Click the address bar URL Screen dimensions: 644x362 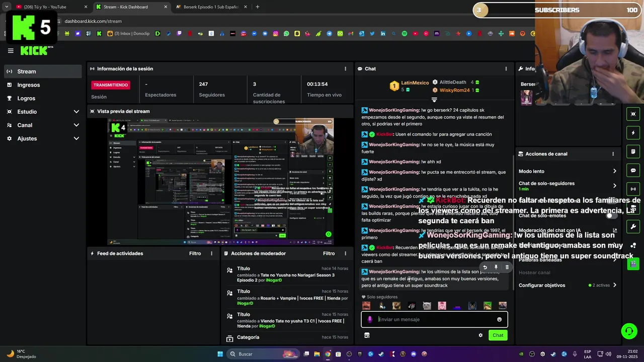point(93,21)
